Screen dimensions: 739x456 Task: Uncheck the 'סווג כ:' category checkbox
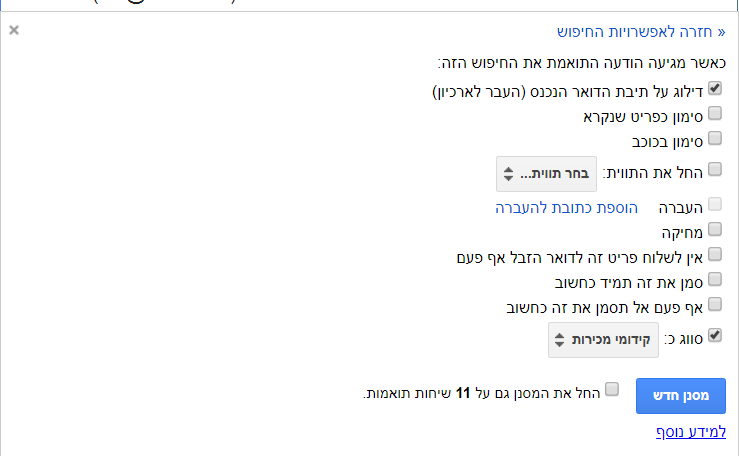tap(714, 336)
